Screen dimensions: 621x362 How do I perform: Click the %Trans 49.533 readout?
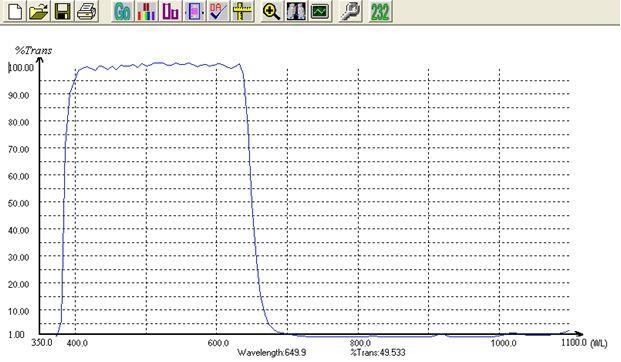(x=378, y=352)
